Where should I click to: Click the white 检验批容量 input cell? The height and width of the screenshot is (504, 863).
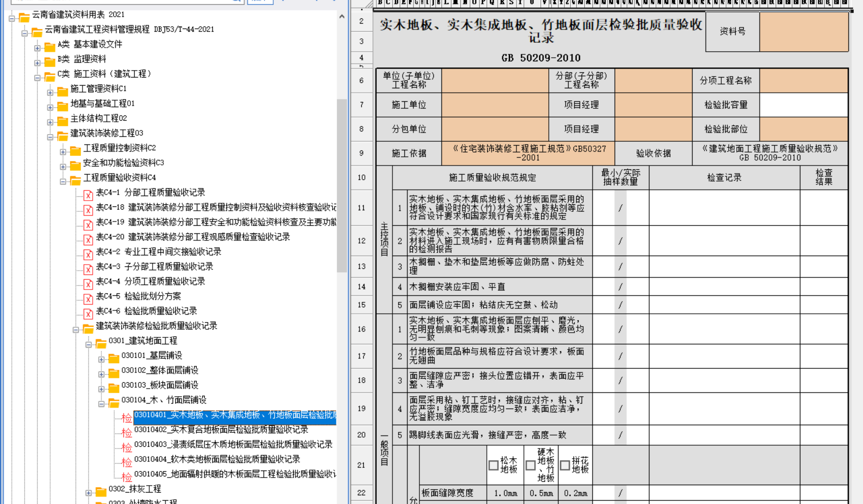click(803, 105)
